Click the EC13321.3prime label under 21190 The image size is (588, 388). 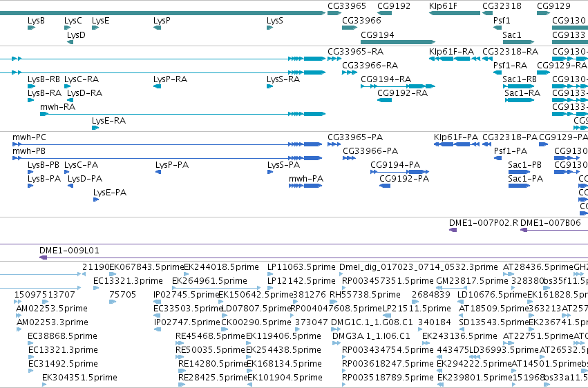point(129,281)
